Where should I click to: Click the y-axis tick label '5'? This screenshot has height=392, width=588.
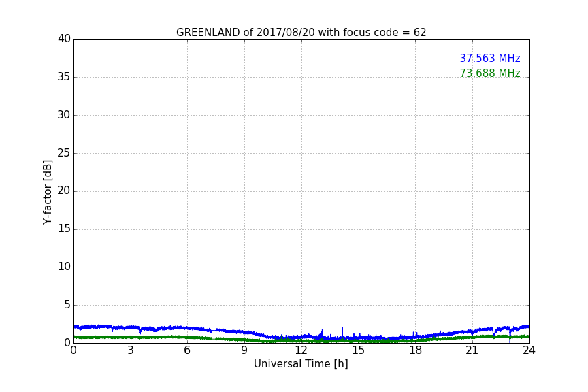67,305
